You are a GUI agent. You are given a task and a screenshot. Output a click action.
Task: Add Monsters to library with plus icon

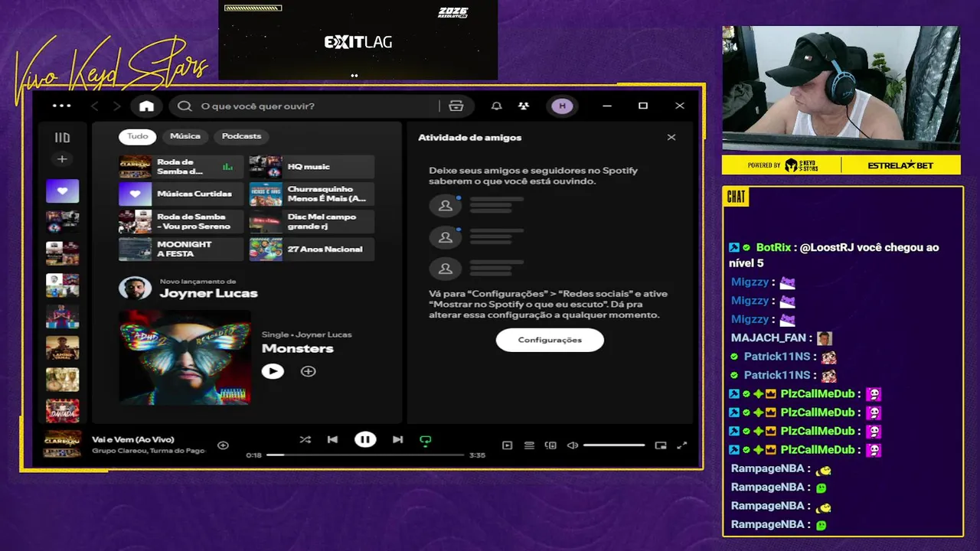308,371
